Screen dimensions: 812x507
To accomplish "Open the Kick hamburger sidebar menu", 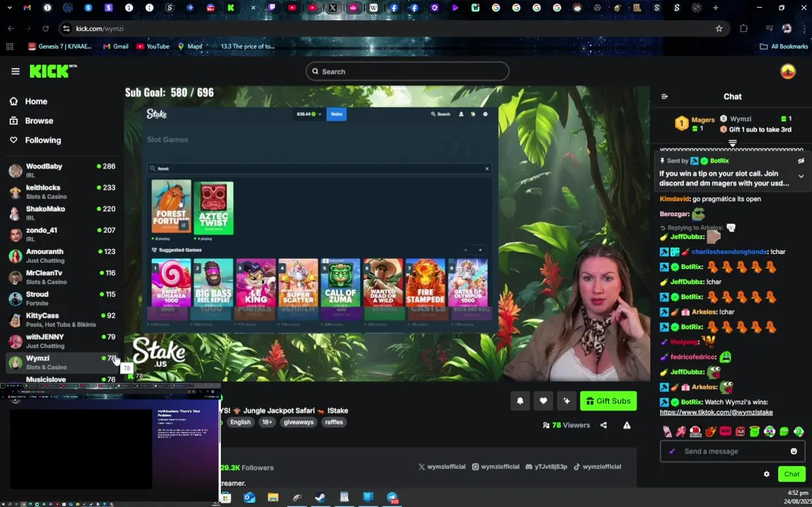I will [15, 71].
